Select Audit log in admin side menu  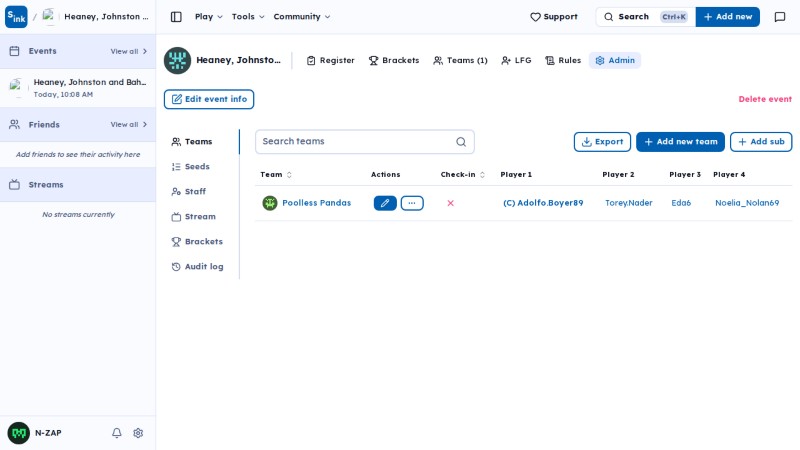coord(197,267)
